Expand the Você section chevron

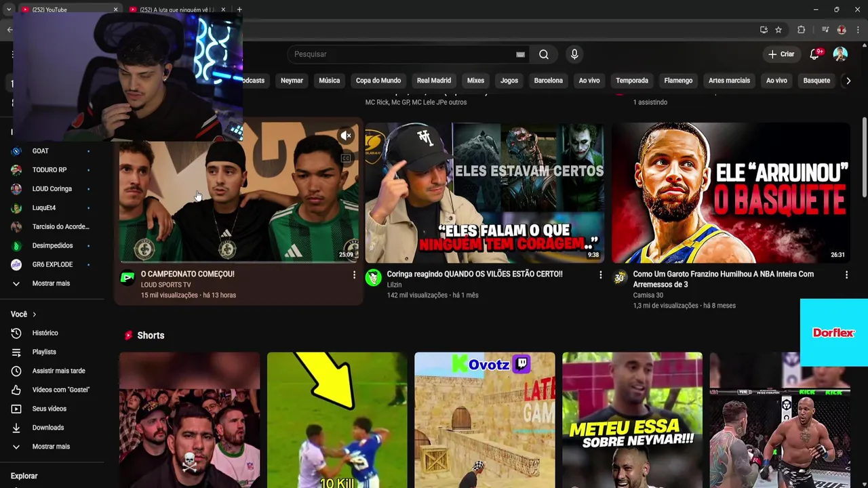coord(34,314)
